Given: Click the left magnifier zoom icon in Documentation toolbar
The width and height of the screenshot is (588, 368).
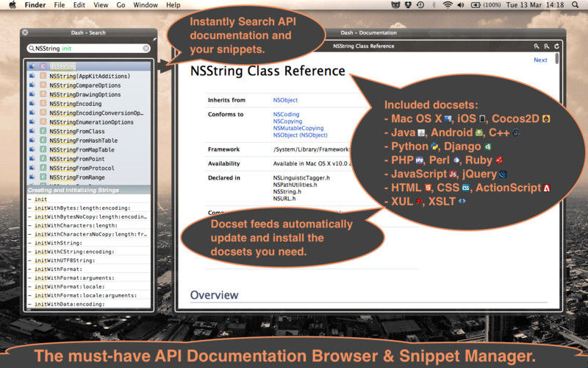Looking at the screenshot, I should point(537,46).
